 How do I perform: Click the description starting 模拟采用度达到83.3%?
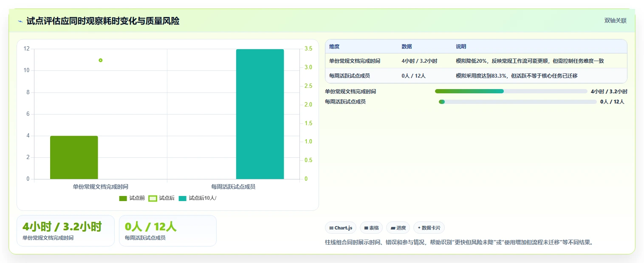(x=517, y=76)
